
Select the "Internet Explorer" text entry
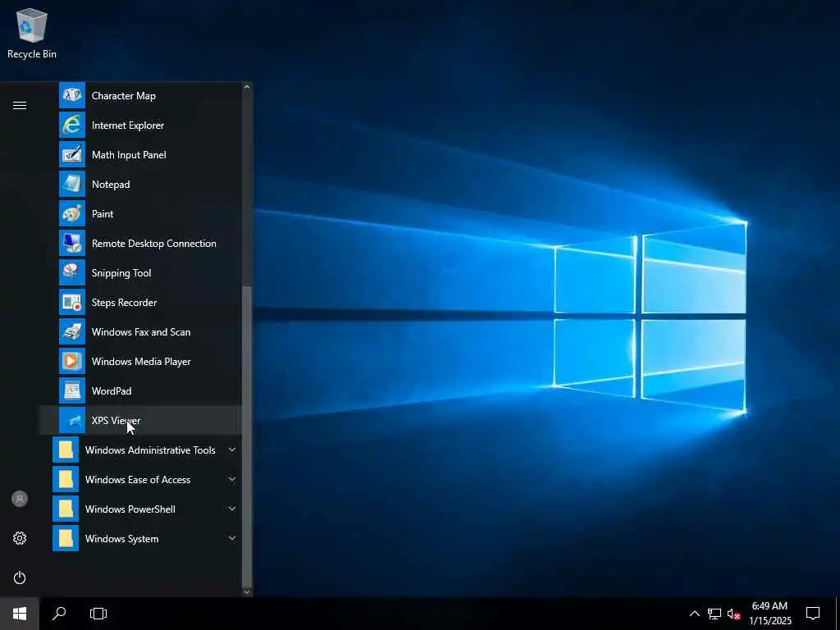point(128,126)
